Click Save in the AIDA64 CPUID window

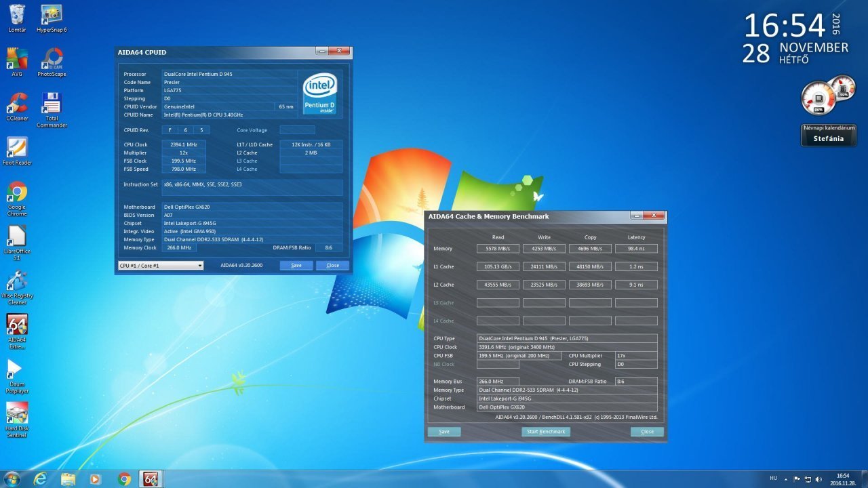click(296, 266)
